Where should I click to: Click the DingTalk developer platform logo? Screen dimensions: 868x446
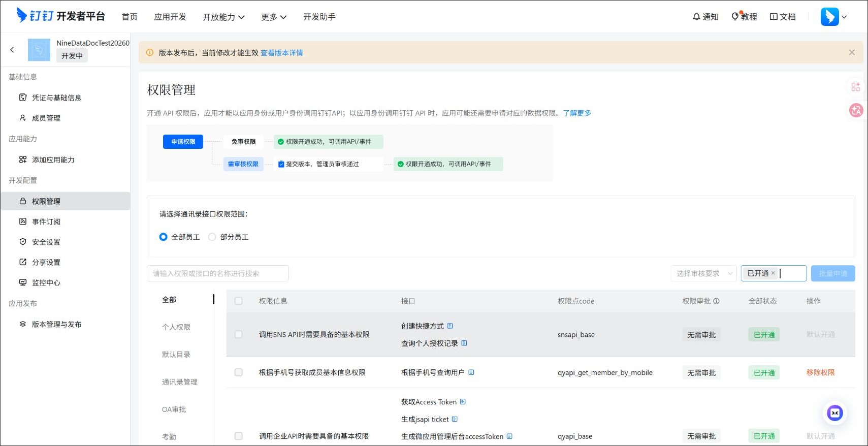pyautogui.click(x=60, y=16)
